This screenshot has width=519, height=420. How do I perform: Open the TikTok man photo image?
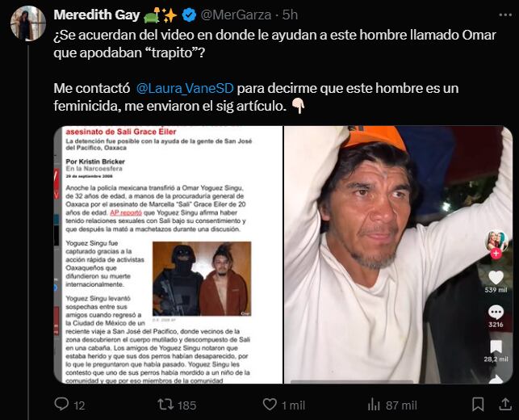coord(399,254)
